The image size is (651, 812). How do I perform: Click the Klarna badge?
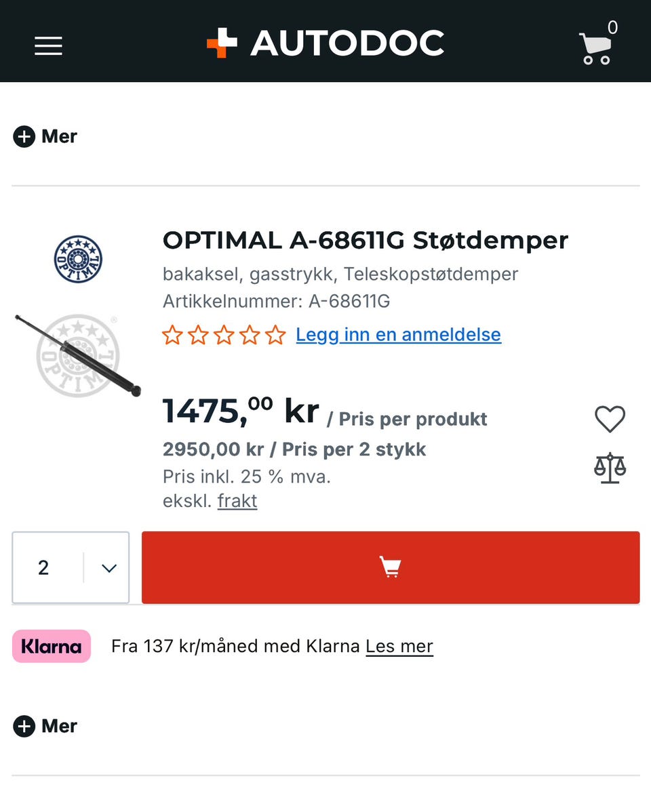pos(52,647)
